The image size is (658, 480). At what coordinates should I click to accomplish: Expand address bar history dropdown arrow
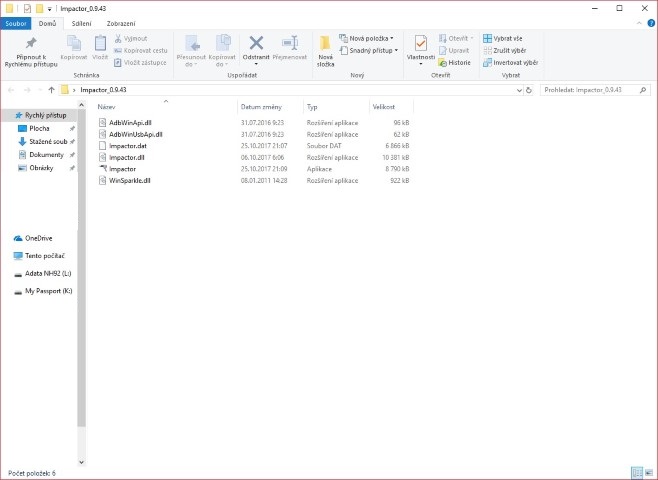[519, 90]
